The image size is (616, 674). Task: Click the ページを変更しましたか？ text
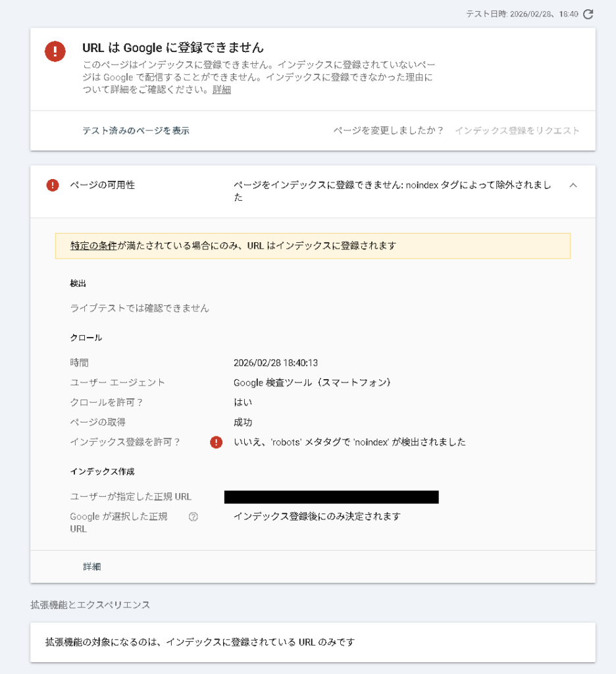(388, 130)
